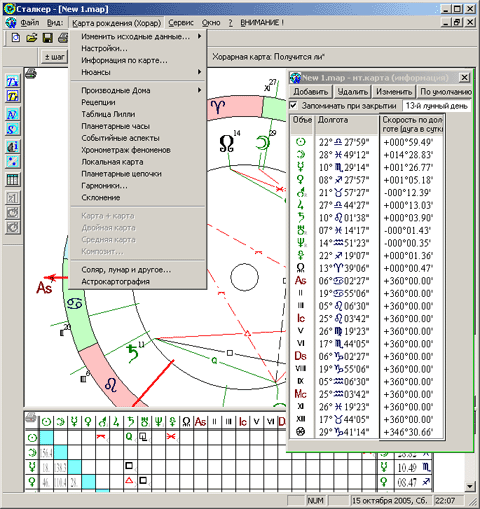Click the printer icon above the chart

coord(31,74)
